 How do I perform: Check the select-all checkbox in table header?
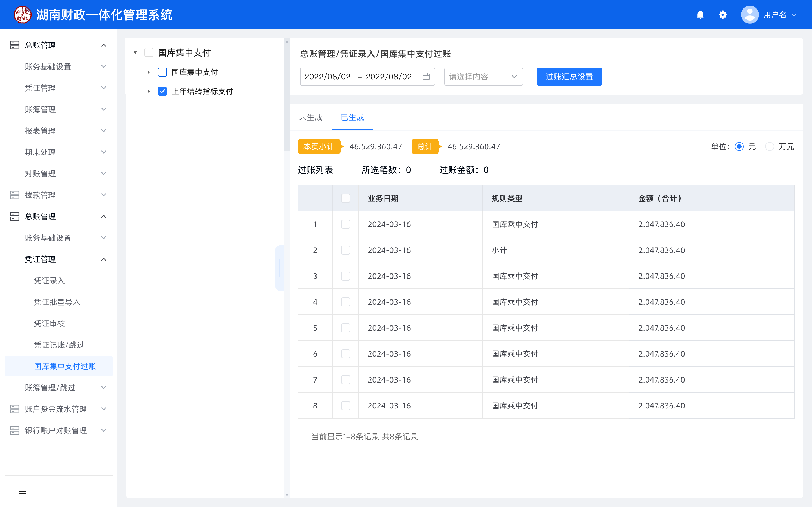345,198
